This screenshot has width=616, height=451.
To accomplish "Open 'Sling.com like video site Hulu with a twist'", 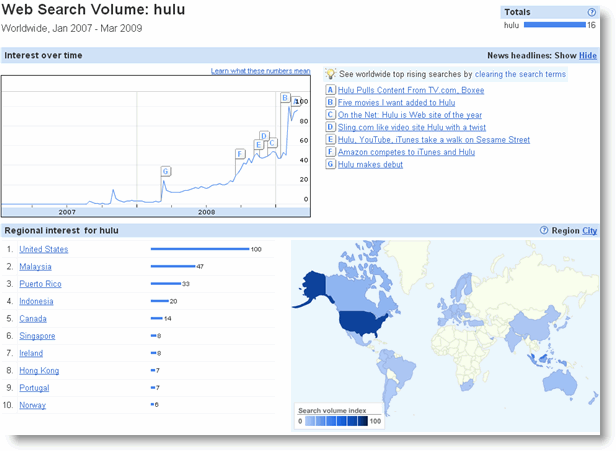I will 412,127.
